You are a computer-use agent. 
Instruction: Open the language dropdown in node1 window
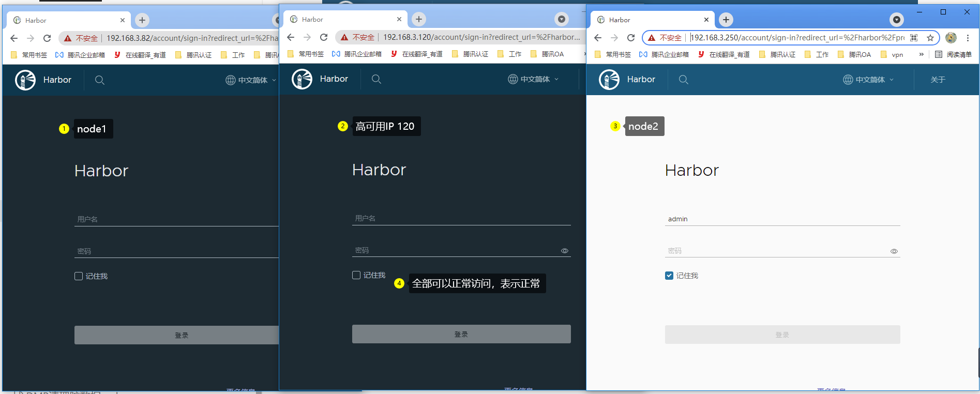point(251,80)
